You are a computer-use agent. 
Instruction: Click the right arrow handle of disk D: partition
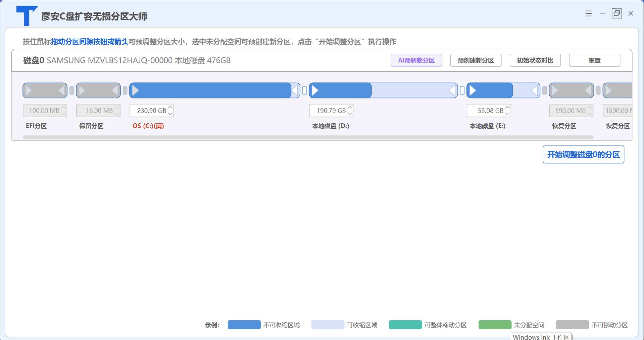click(x=452, y=90)
